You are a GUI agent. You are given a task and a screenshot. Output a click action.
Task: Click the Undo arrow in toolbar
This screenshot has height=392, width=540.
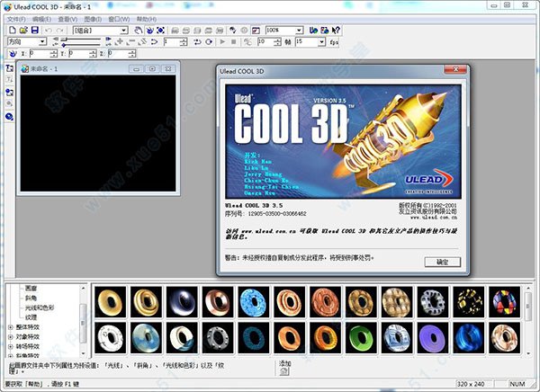[x=49, y=31]
